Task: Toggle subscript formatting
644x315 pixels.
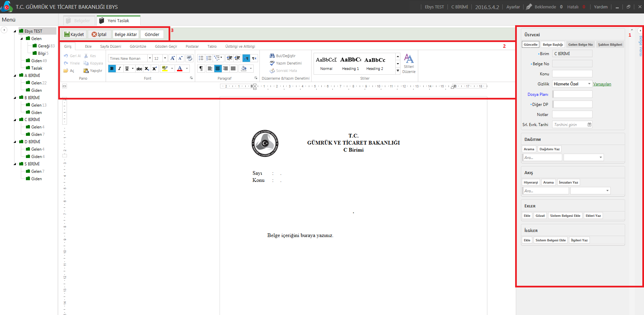Action: [147, 69]
